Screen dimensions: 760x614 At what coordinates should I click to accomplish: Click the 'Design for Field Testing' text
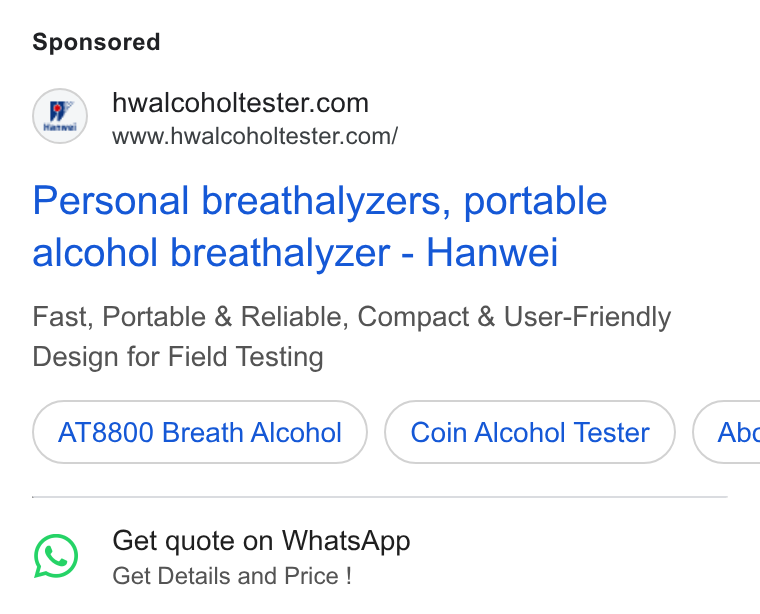[x=178, y=357]
